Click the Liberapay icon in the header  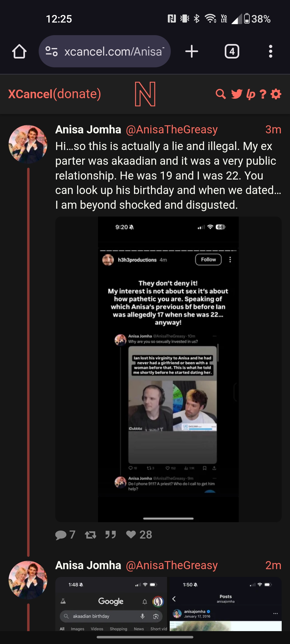[x=251, y=94]
